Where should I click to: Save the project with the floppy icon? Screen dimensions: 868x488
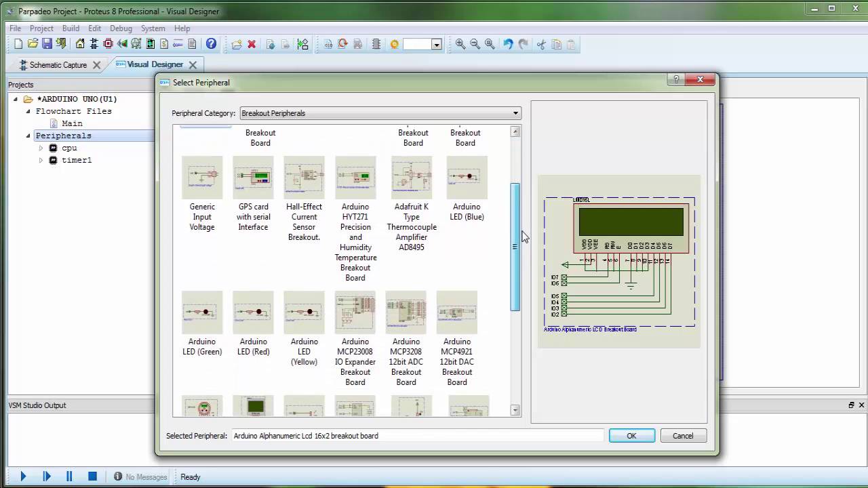47,44
